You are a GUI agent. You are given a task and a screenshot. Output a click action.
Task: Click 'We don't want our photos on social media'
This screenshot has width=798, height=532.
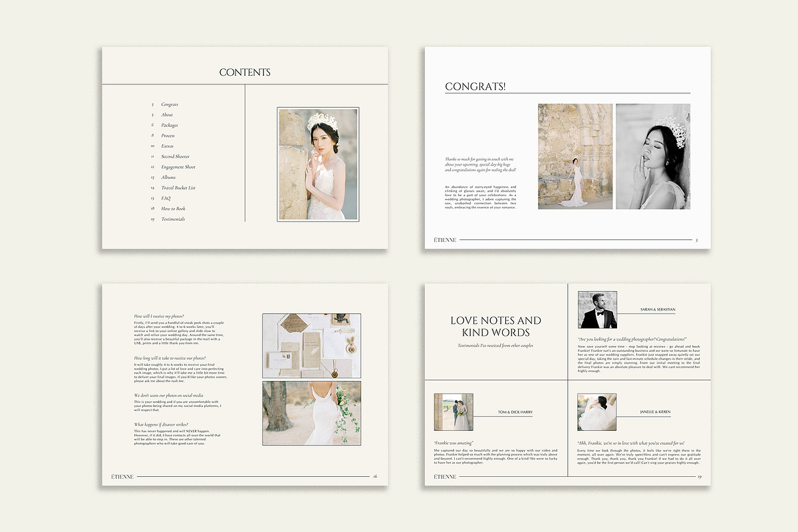(169, 395)
